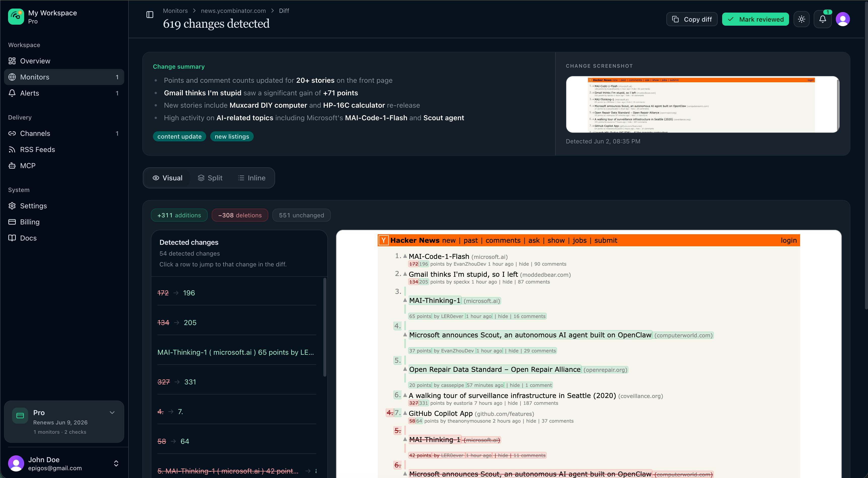Click the content update tag

click(179, 137)
